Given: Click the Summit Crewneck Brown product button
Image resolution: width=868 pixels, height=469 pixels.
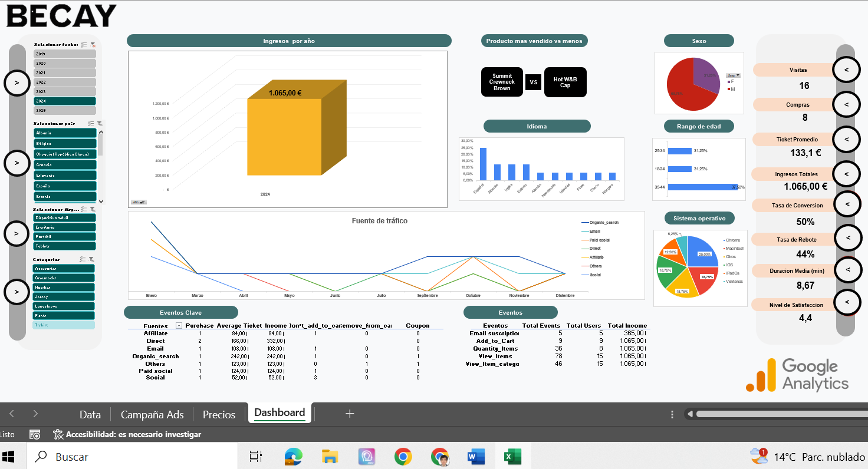Looking at the screenshot, I should tap(502, 82).
